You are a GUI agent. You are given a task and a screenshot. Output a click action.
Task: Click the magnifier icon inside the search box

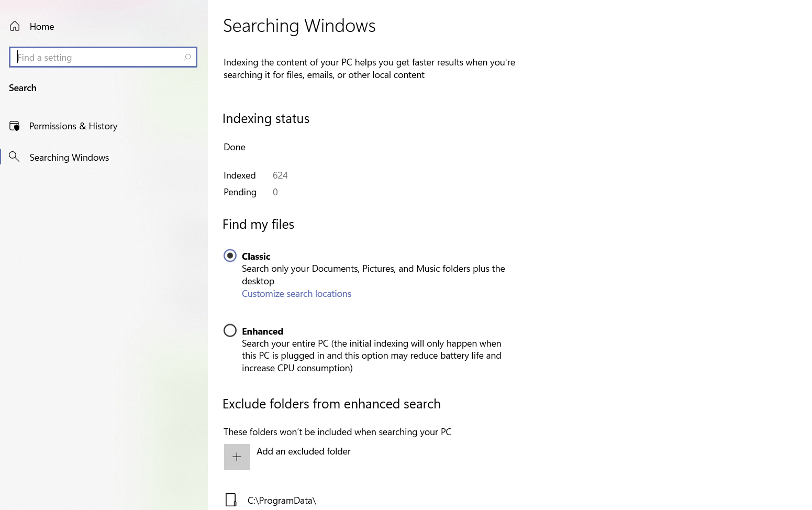(x=187, y=57)
